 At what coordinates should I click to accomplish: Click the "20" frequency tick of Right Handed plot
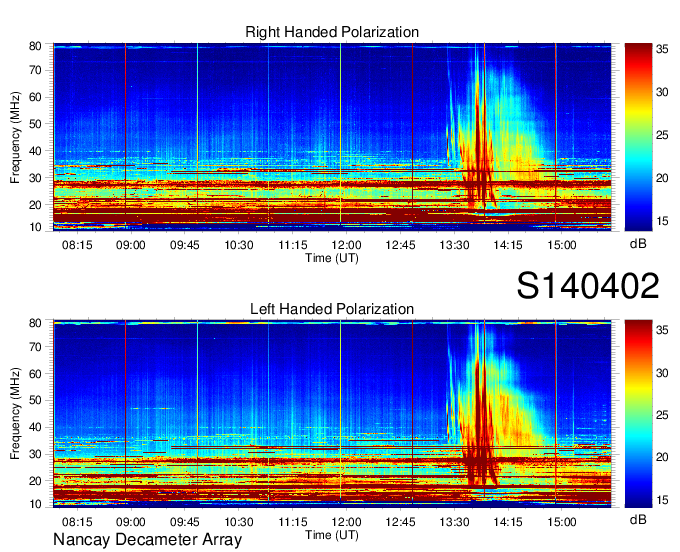point(35,205)
